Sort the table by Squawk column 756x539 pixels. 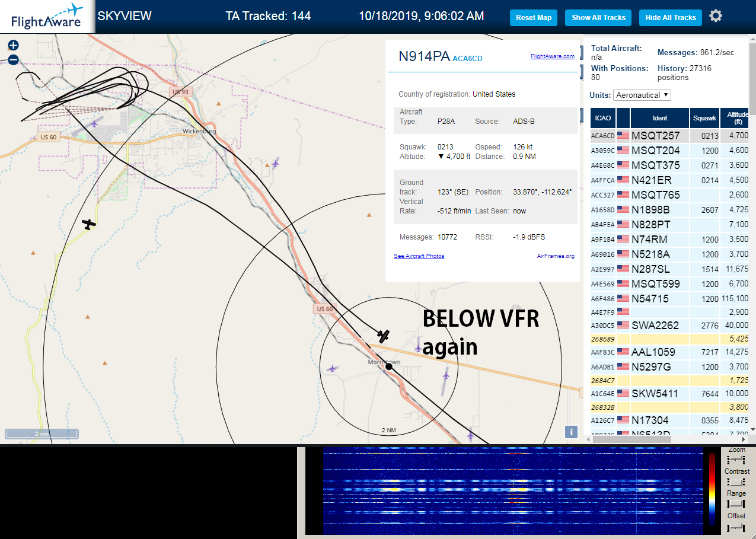(704, 118)
